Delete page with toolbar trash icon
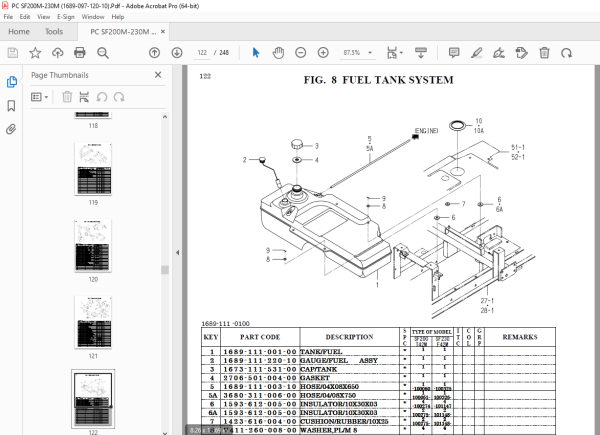 (544, 53)
